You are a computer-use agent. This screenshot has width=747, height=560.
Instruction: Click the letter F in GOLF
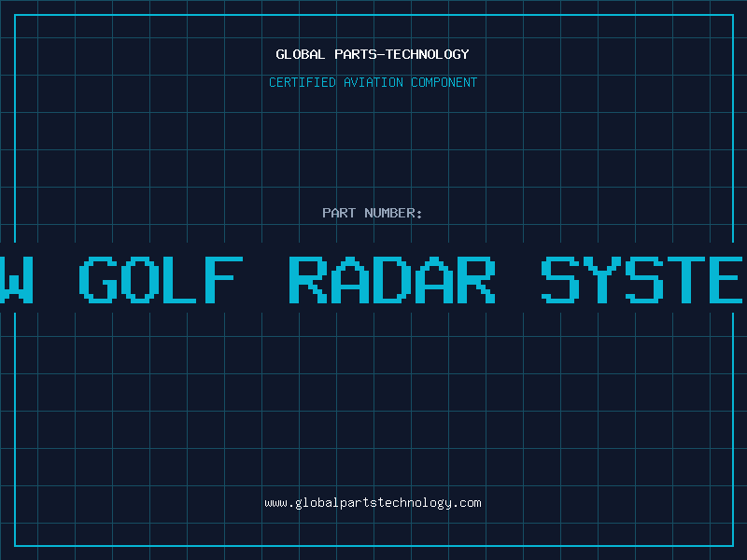pos(224,280)
